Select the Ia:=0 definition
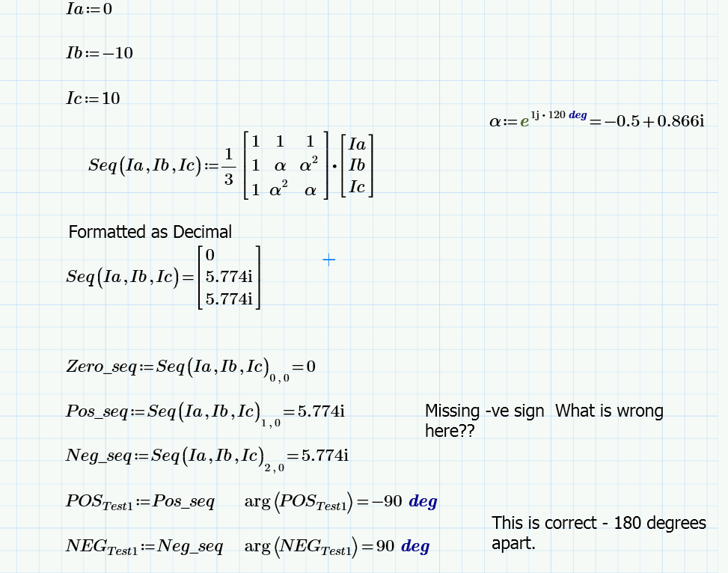 click(x=89, y=9)
